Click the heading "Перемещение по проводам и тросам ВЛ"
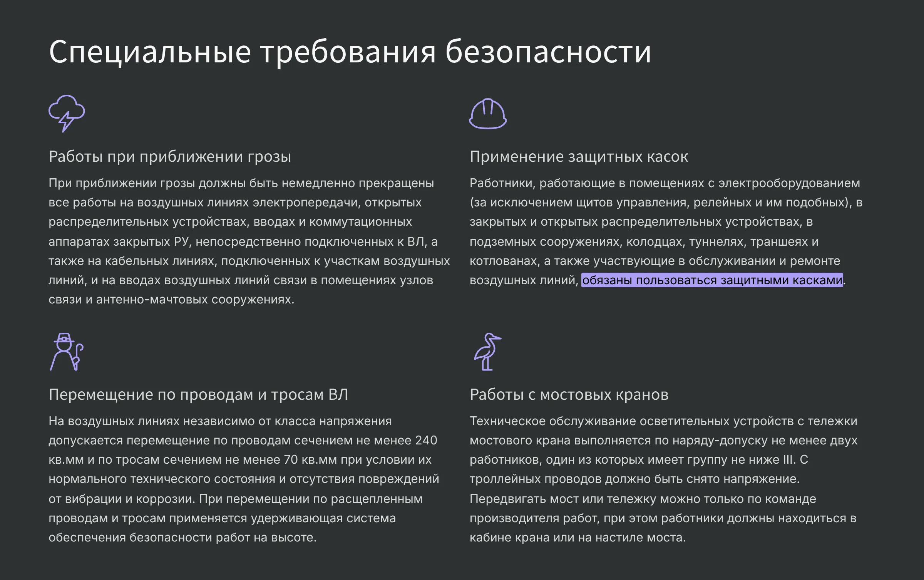Screen dimensions: 924x580 click(x=198, y=394)
